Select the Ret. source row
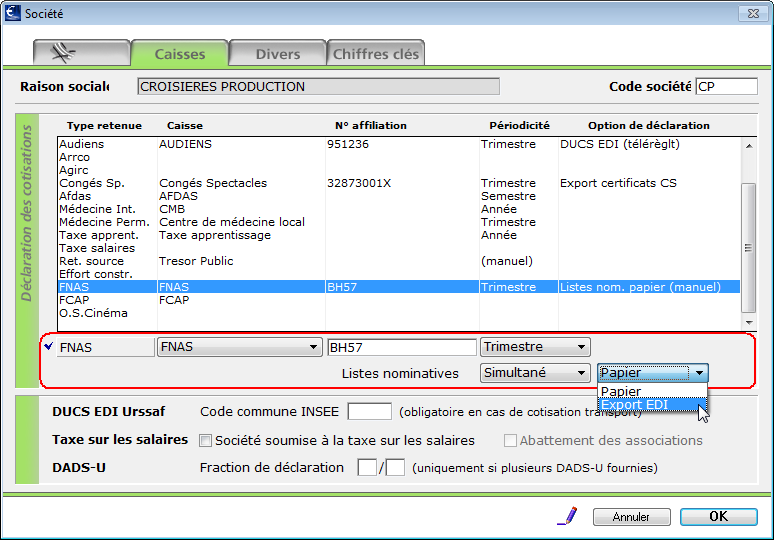774x540 pixels. pyautogui.click(x=399, y=261)
